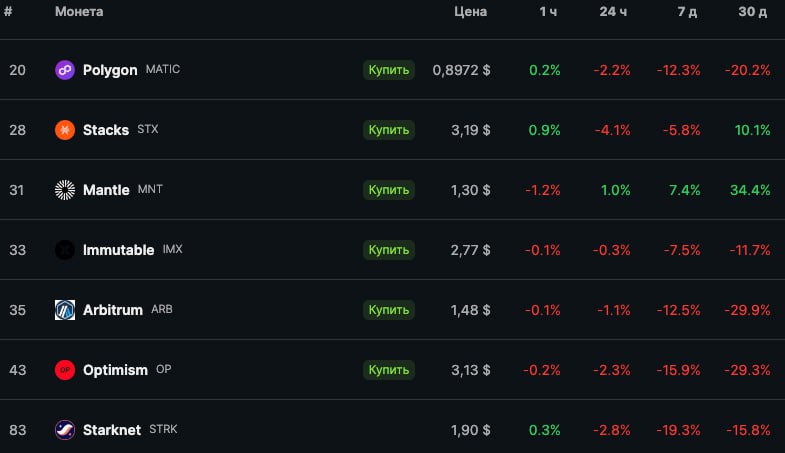Sort by the 30 д column header
Image resolution: width=785 pixels, height=453 pixels.
pyautogui.click(x=754, y=12)
